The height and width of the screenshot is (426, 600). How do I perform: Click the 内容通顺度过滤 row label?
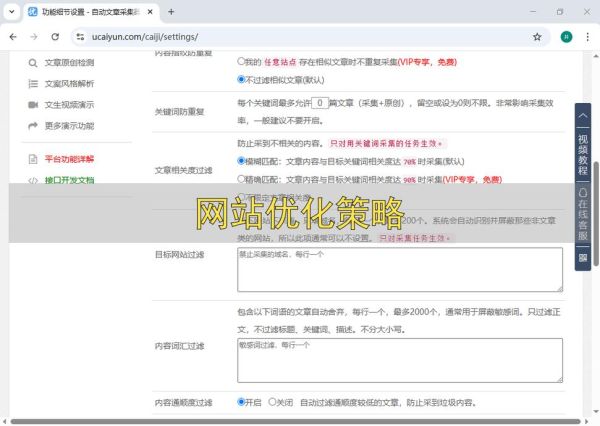click(x=183, y=402)
